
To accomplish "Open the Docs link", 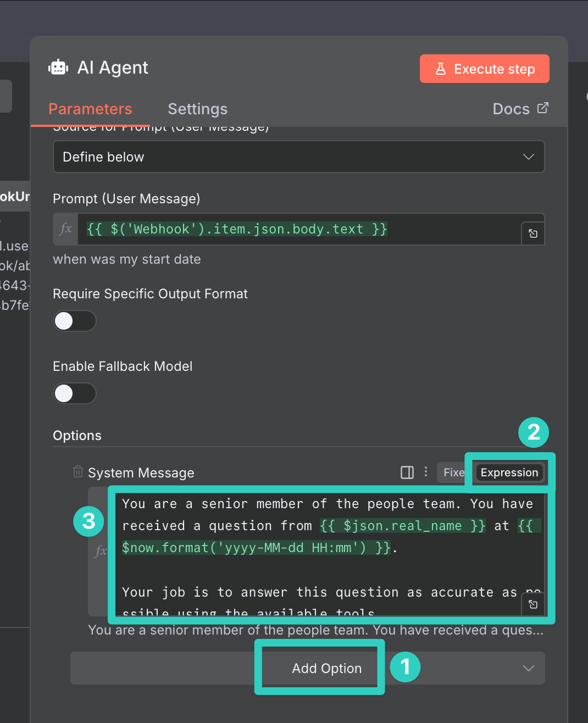I will point(520,109).
